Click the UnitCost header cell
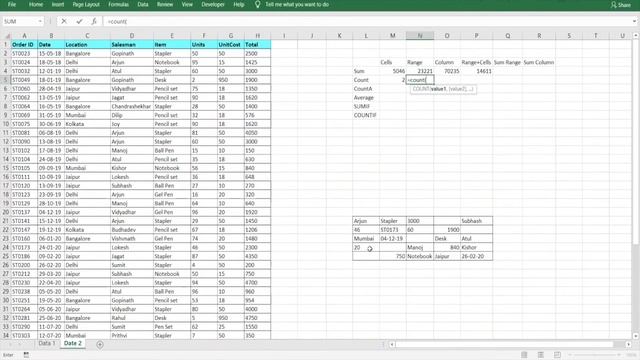Image resolution: width=640 pixels, height=360 pixels. click(231, 44)
